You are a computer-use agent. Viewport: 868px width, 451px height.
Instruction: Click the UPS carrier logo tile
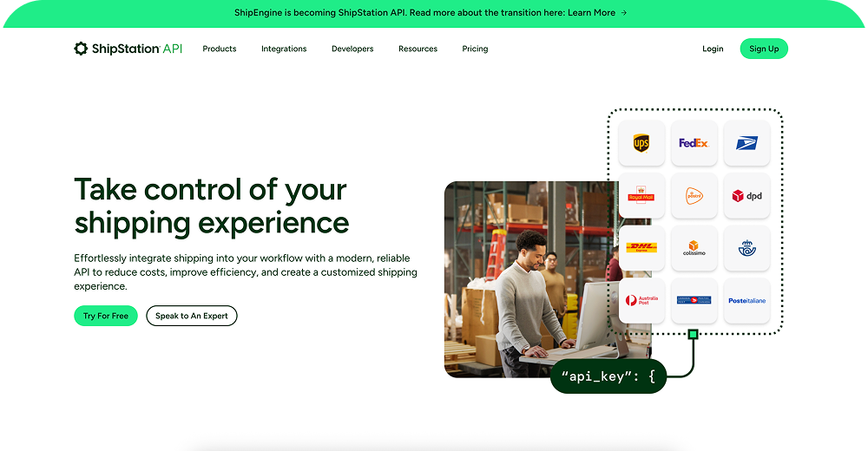click(641, 143)
